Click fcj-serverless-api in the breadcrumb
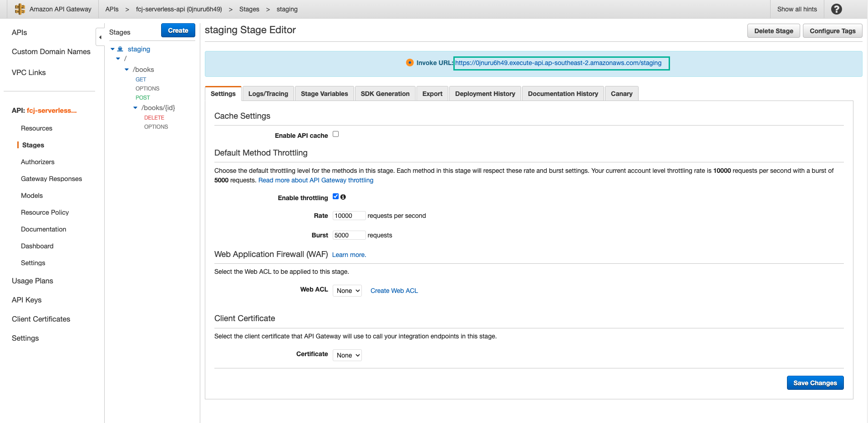 179,9
